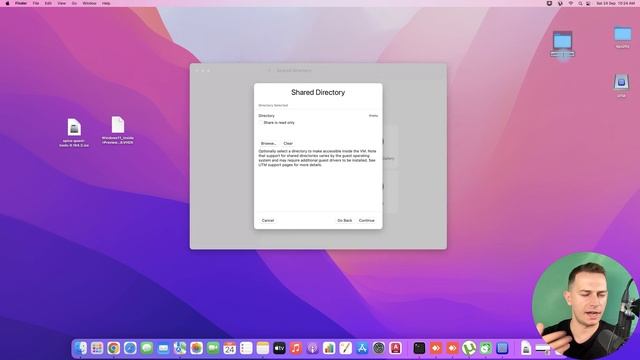Open Apple TV from the dock
The width and height of the screenshot is (640, 360).
279,348
